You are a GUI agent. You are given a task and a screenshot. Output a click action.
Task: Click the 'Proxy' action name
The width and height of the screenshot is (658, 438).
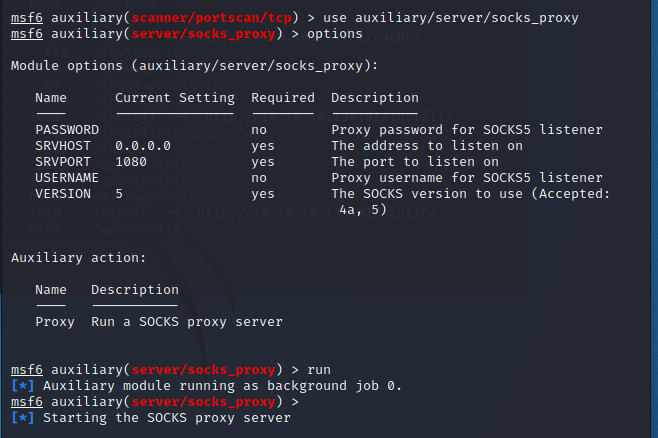pos(54,322)
